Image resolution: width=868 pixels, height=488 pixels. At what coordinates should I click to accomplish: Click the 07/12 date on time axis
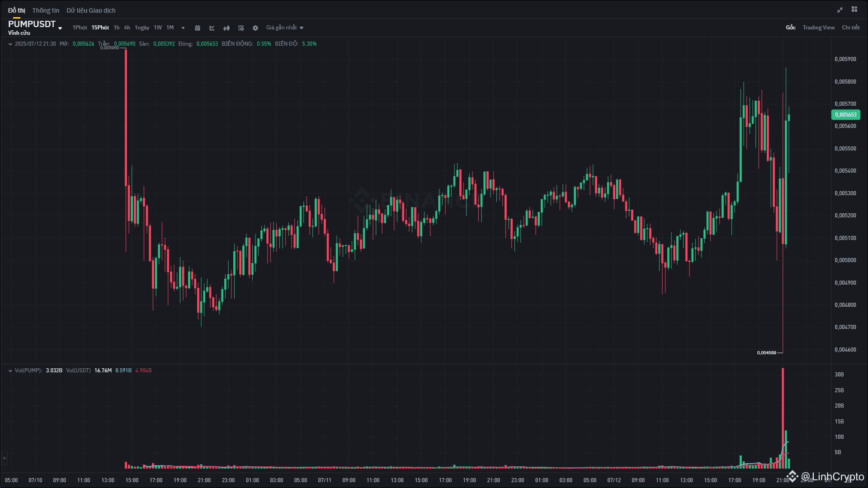point(614,480)
